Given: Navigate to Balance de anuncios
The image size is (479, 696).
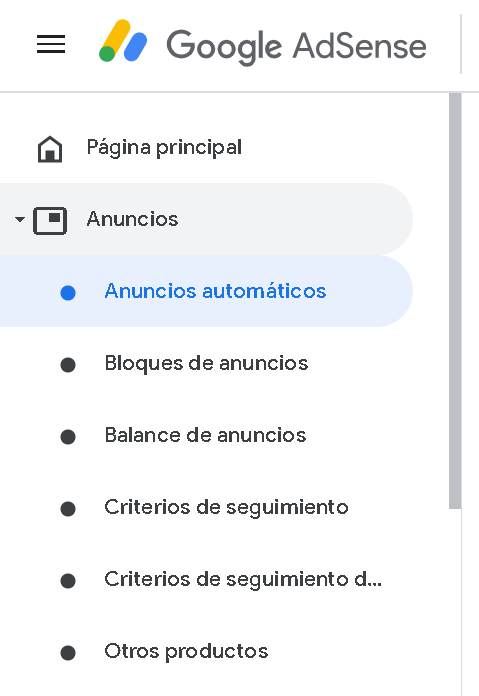Looking at the screenshot, I should click(x=206, y=435).
